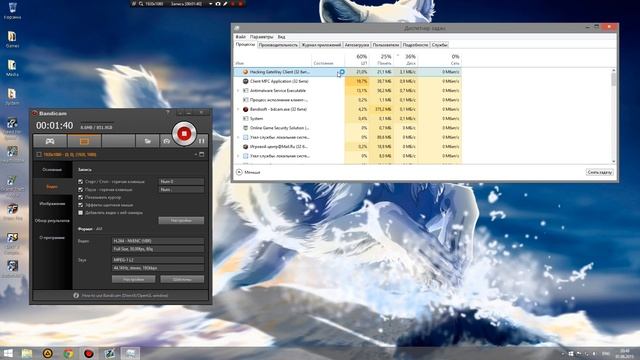640x360 pixels.
Task: Toggle the show cursor checkbox in Bandicam
Action: tap(80, 197)
